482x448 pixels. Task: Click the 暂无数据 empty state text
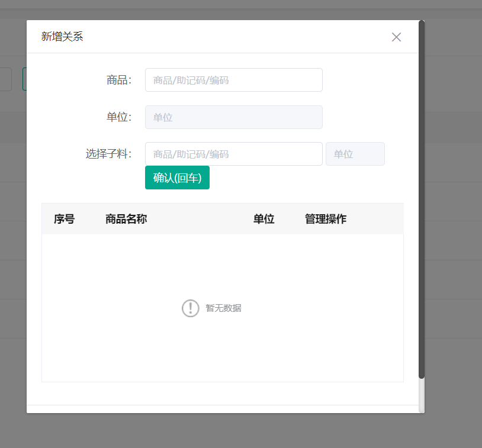[223, 308]
